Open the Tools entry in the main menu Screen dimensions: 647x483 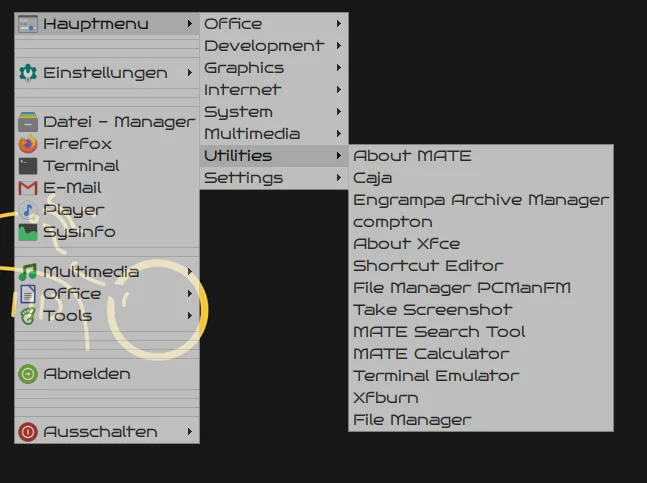pos(107,316)
